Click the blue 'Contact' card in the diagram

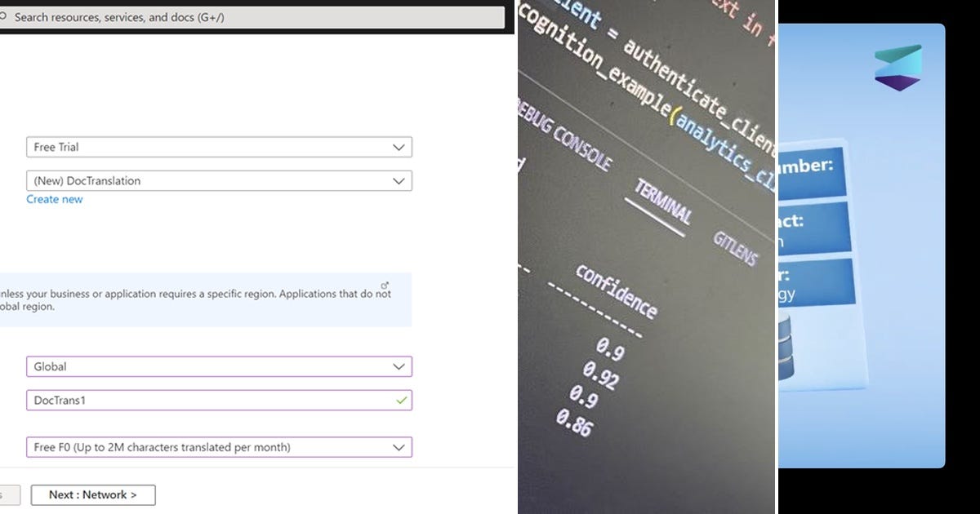[813, 227]
